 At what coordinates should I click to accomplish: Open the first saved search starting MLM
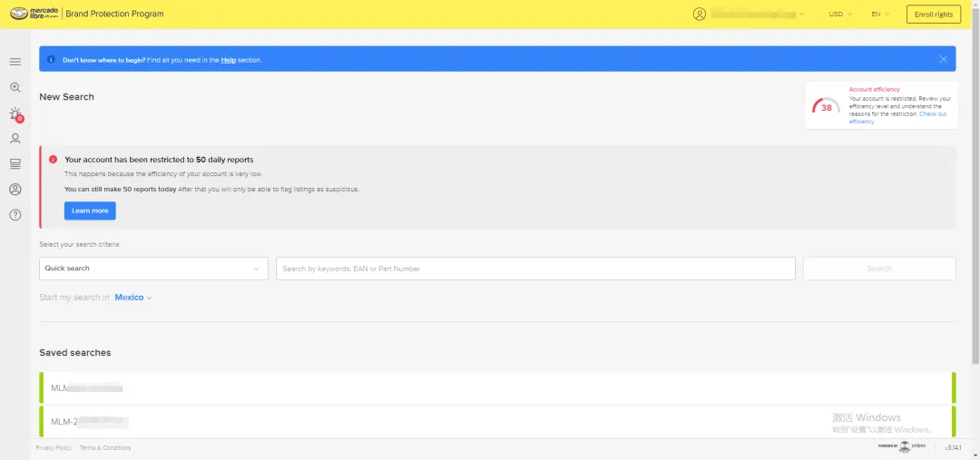pos(497,388)
